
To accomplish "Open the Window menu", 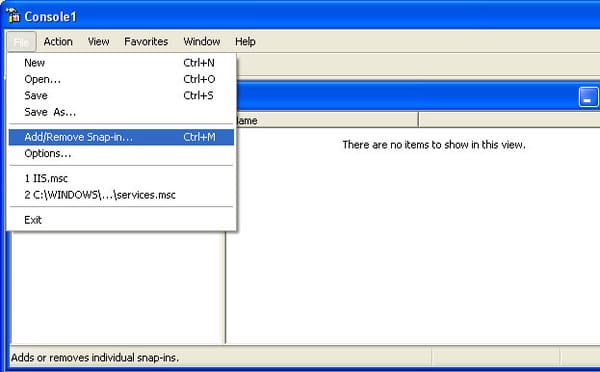I will click(202, 42).
